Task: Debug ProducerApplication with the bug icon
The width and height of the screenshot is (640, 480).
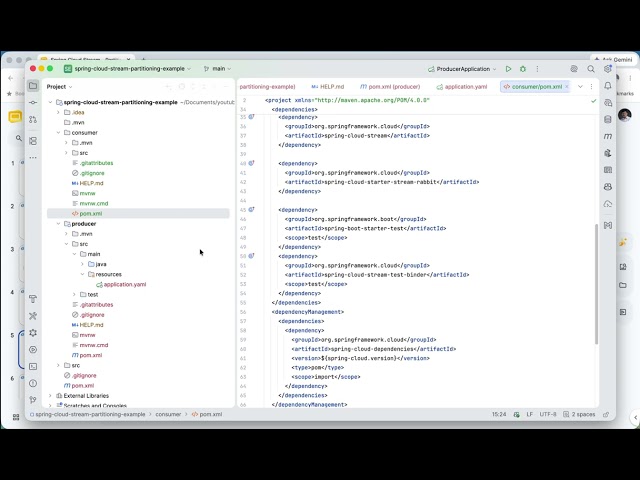Action: point(523,69)
